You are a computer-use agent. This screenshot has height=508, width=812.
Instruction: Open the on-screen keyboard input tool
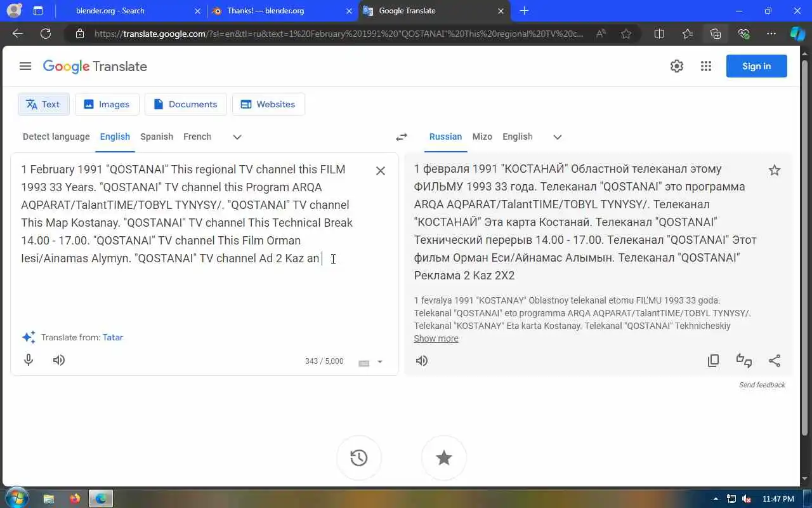pyautogui.click(x=364, y=363)
